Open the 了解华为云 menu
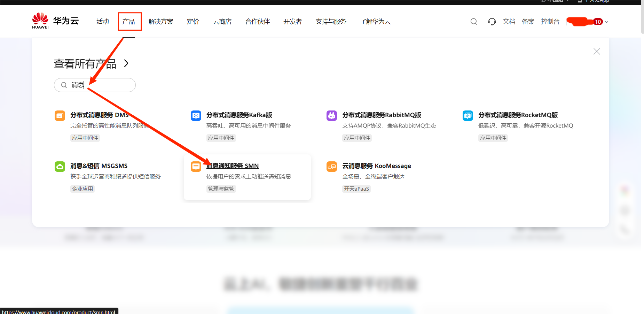 pyautogui.click(x=376, y=22)
